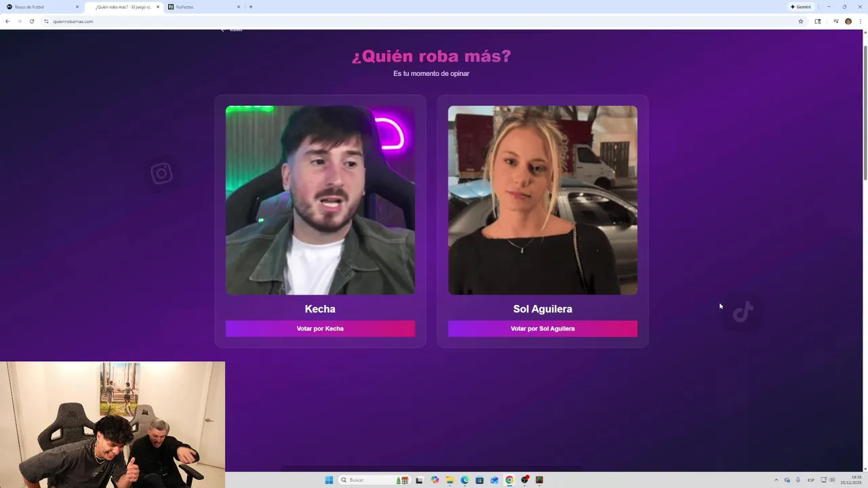Screen dimensions: 868x488
Task: Click the 'Es tu momento de opinar' subtitle
Action: click(x=431, y=73)
